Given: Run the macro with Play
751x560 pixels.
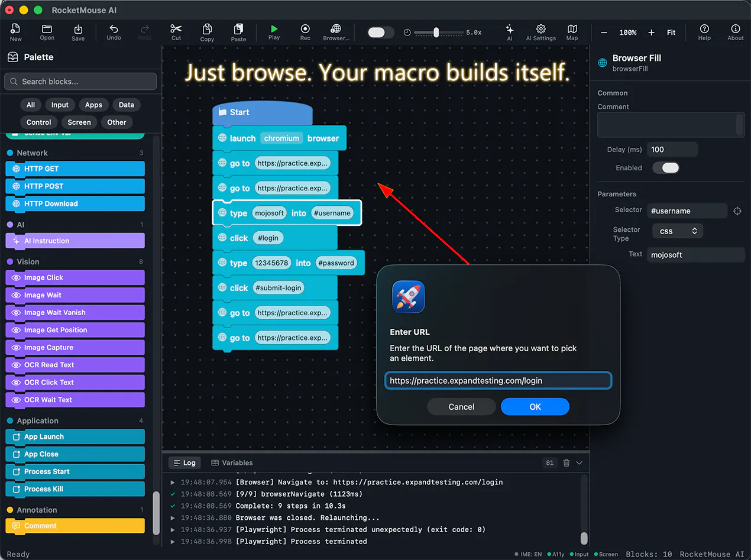Looking at the screenshot, I should [274, 32].
